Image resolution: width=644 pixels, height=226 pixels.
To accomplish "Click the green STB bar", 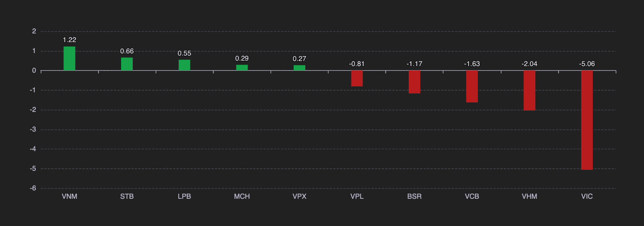I will [x=127, y=64].
